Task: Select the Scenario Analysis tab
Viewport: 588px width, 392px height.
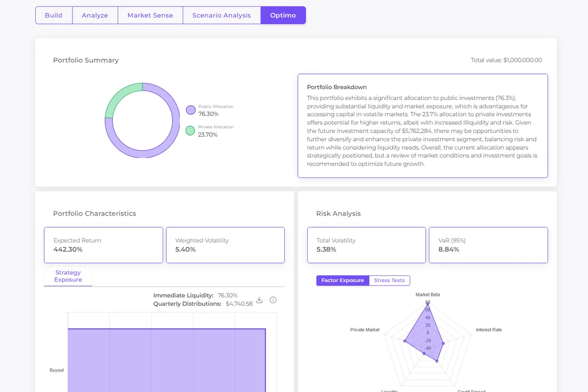Action: 221,15
